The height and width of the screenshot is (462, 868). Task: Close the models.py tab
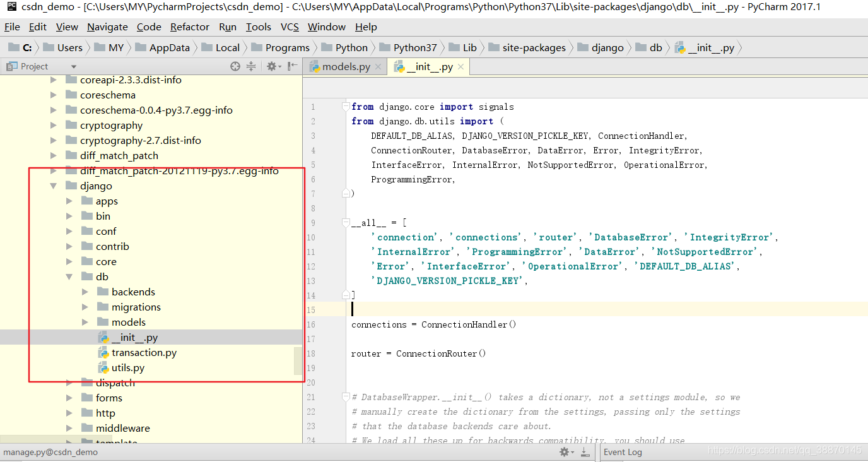click(378, 67)
